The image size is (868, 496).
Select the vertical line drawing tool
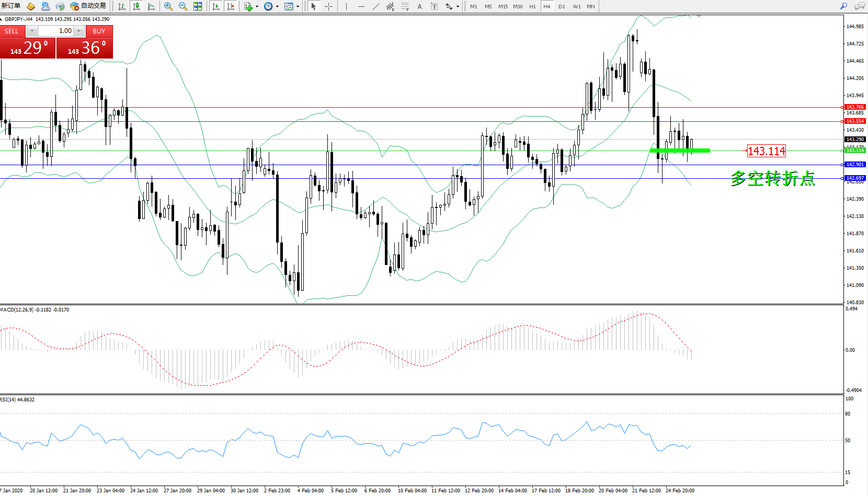pyautogui.click(x=346, y=6)
